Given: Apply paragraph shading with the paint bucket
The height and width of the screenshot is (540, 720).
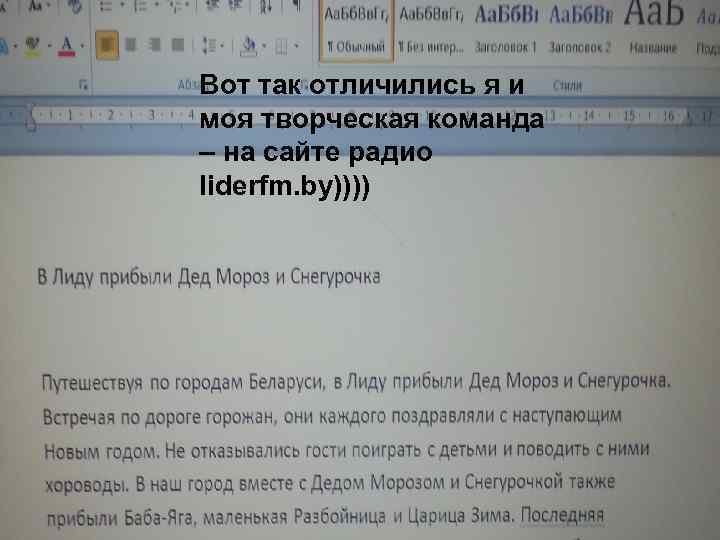Looking at the screenshot, I should 249,45.
